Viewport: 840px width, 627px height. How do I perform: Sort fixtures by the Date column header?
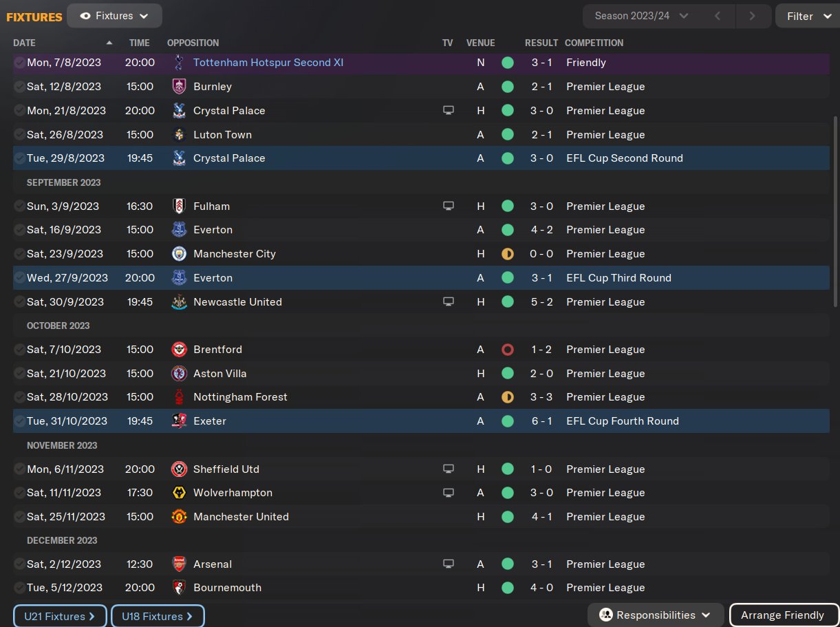[x=24, y=43]
